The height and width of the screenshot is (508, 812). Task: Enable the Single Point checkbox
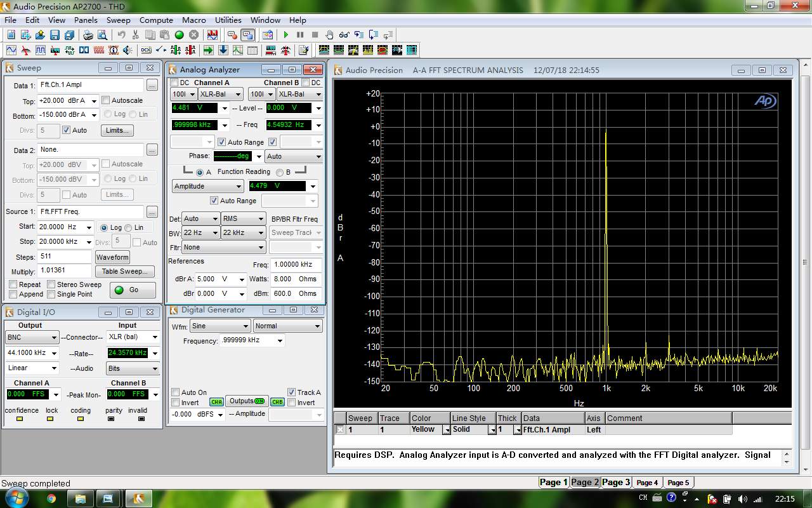tap(51, 294)
